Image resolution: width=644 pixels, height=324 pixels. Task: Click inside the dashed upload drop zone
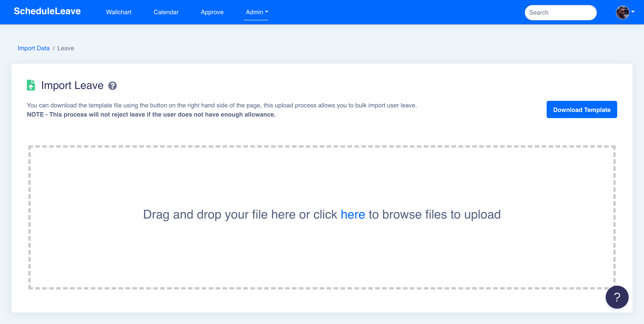(x=322, y=250)
